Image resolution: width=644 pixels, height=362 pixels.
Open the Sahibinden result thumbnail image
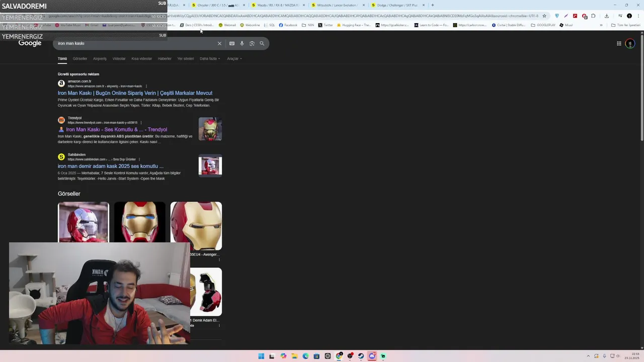click(210, 166)
